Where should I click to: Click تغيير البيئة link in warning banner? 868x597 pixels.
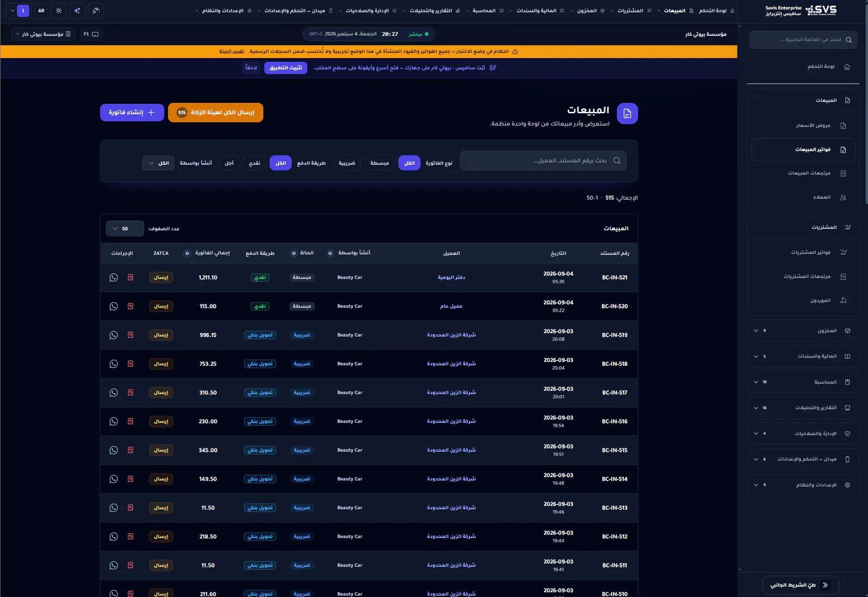pos(231,51)
